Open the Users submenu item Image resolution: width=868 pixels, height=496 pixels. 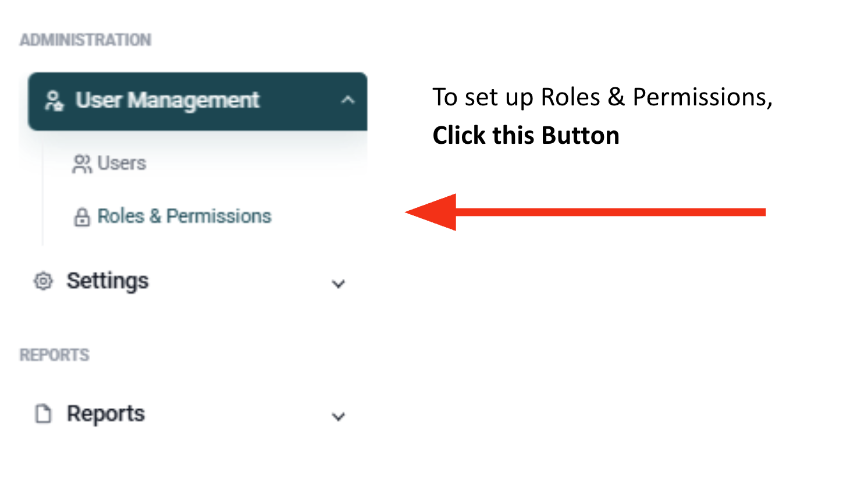point(122,163)
